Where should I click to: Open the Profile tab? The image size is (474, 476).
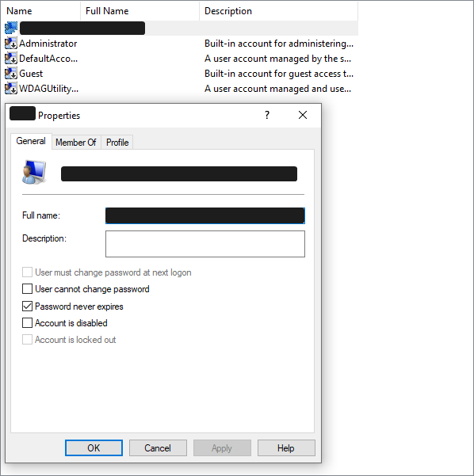(117, 143)
